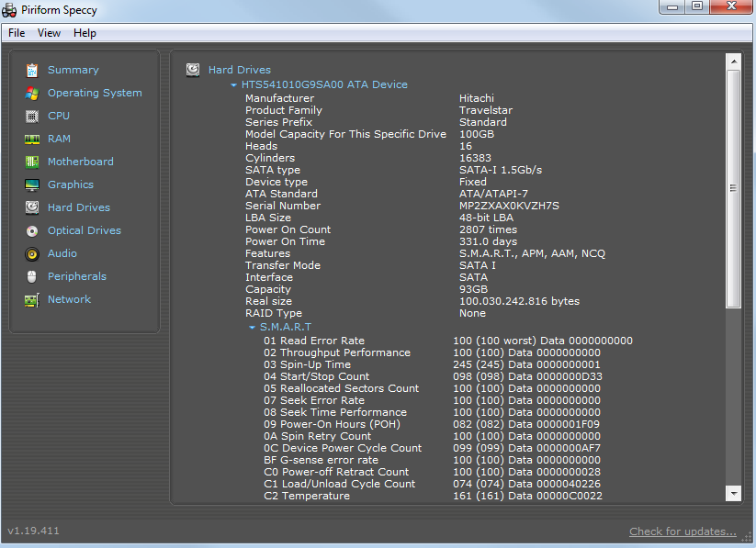The width and height of the screenshot is (756, 548).
Task: Click the Product Family value Travelstar
Action: click(x=486, y=110)
